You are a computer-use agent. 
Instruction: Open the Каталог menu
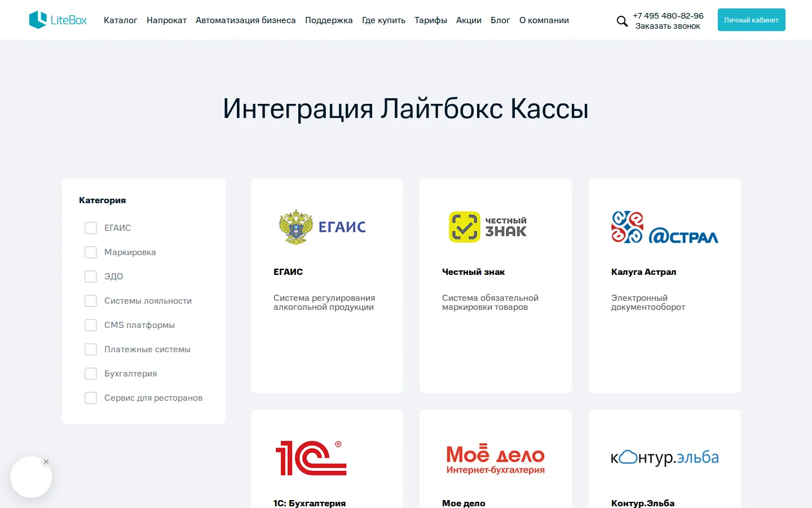coord(121,20)
